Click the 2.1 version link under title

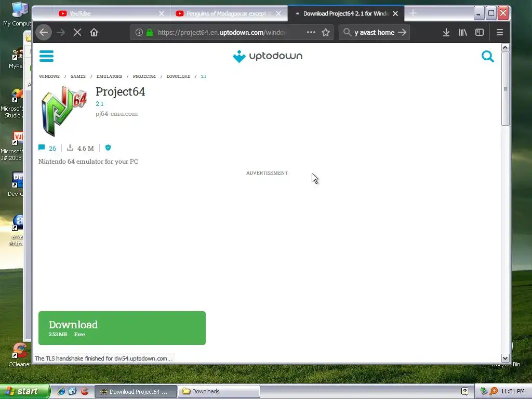coord(99,104)
